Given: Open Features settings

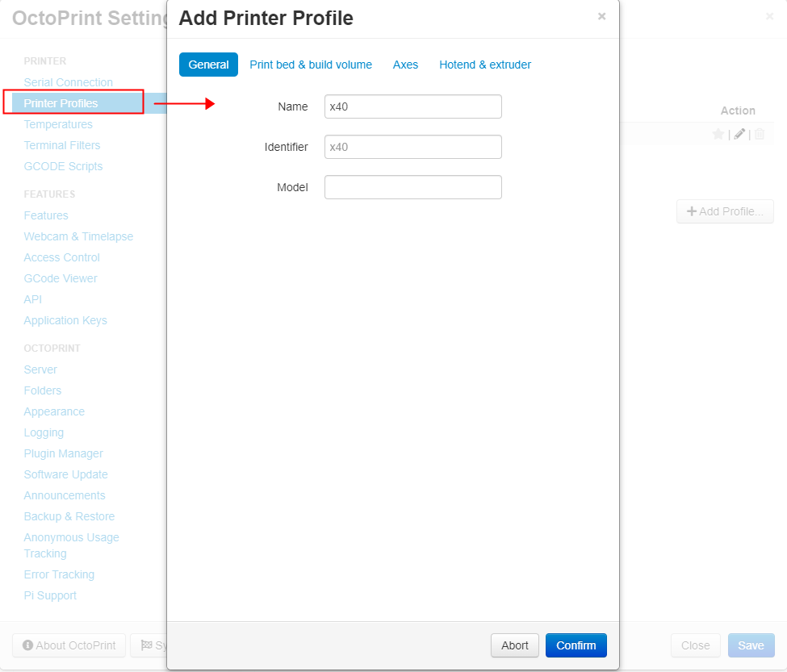Looking at the screenshot, I should (x=46, y=215).
